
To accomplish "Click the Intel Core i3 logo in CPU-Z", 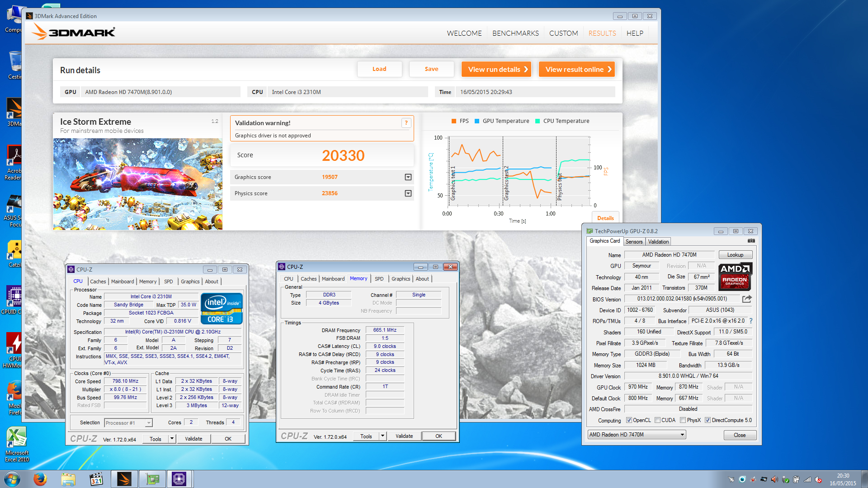I will [222, 309].
